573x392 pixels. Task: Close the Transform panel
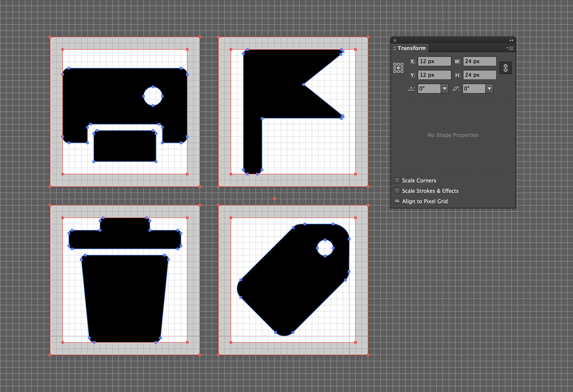coord(395,40)
